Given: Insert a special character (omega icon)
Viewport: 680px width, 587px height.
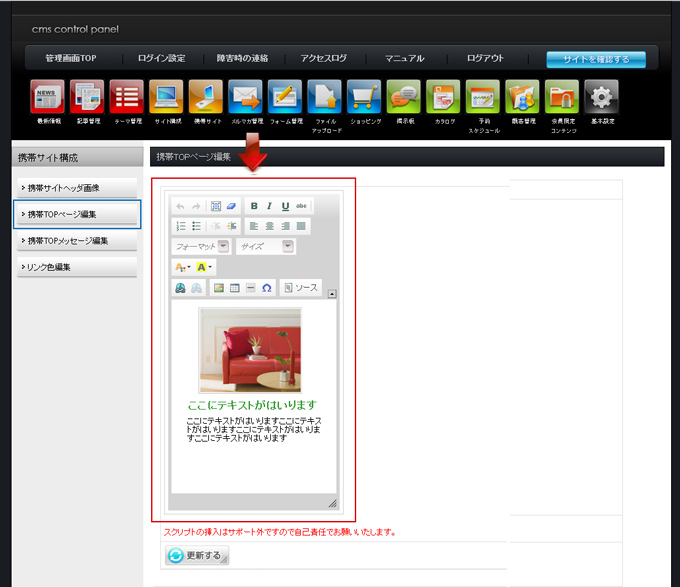Looking at the screenshot, I should click(266, 288).
